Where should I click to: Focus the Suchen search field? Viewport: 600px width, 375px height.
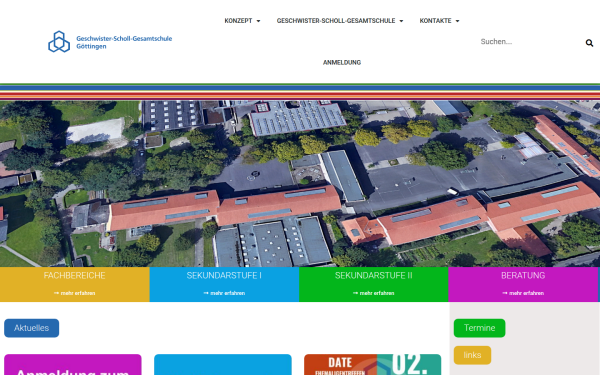528,42
